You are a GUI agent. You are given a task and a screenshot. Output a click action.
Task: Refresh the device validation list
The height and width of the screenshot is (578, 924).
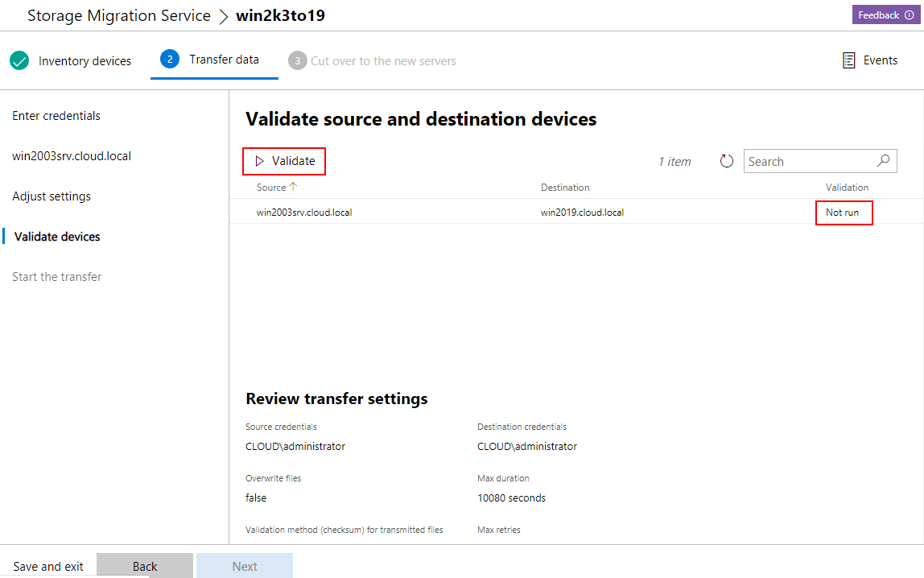click(727, 161)
